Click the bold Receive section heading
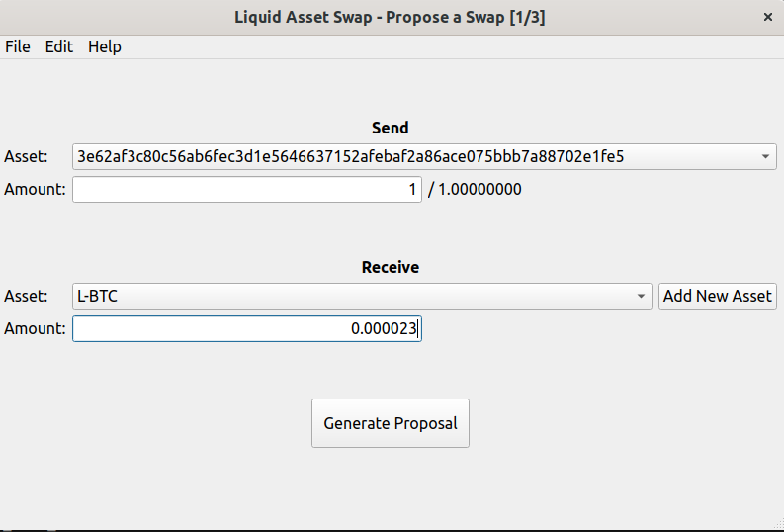Image resolution: width=784 pixels, height=532 pixels. point(391,267)
